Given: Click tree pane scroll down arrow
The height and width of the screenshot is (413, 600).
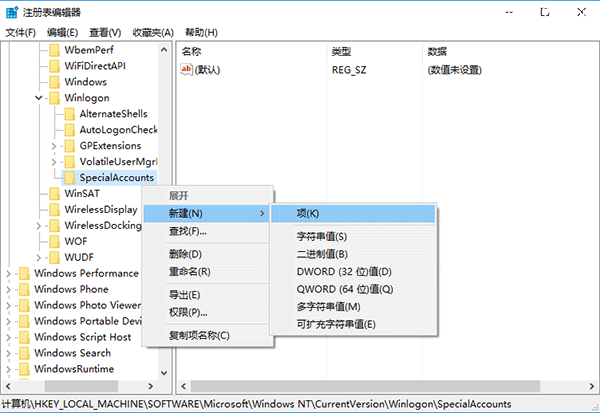Looking at the screenshot, I should pyautogui.click(x=164, y=373).
